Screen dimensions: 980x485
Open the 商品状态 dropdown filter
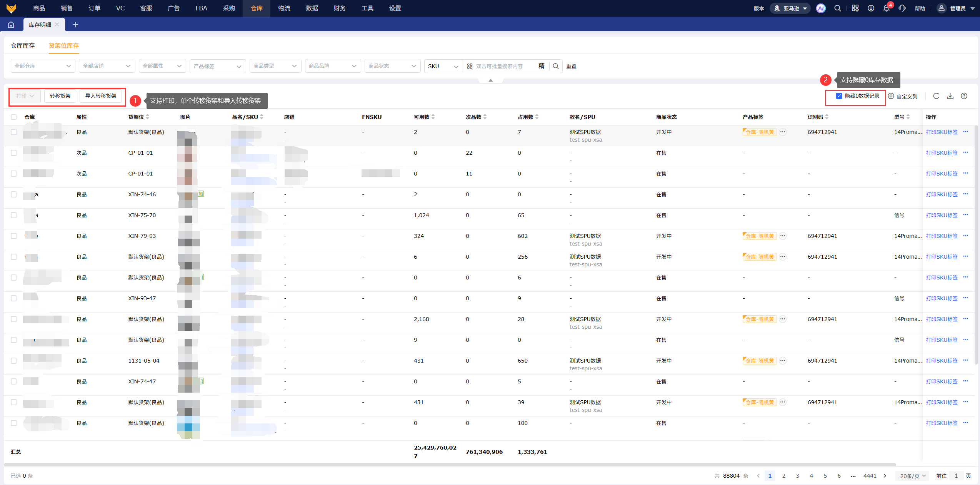pyautogui.click(x=392, y=66)
